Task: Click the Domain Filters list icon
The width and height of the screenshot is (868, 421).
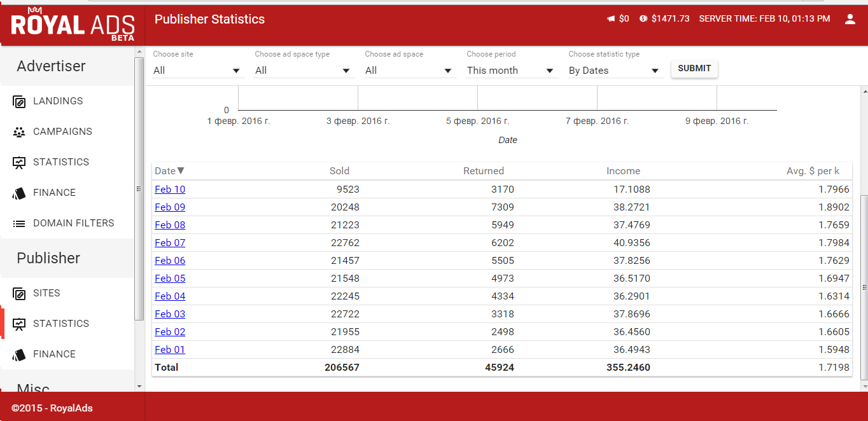Action: [x=19, y=223]
